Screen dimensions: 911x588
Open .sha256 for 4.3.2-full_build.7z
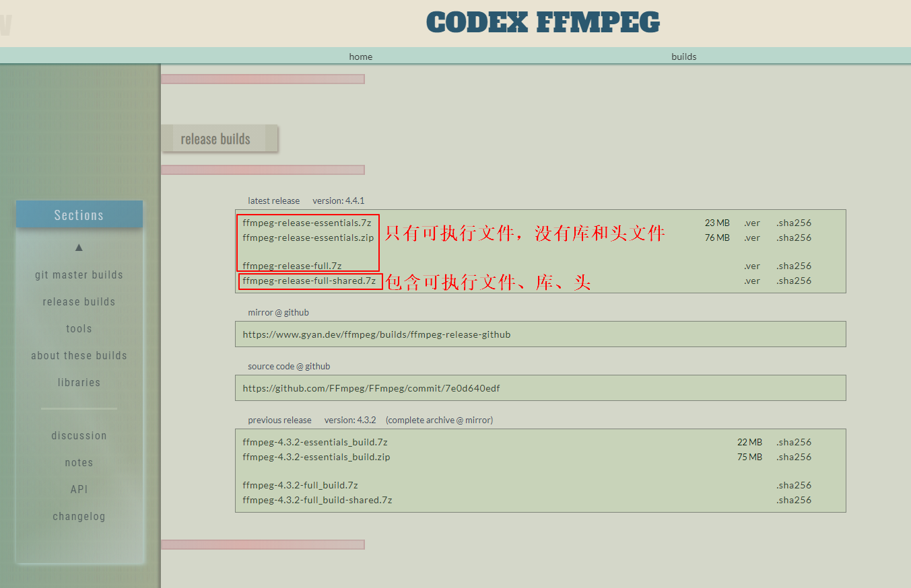pyautogui.click(x=794, y=485)
